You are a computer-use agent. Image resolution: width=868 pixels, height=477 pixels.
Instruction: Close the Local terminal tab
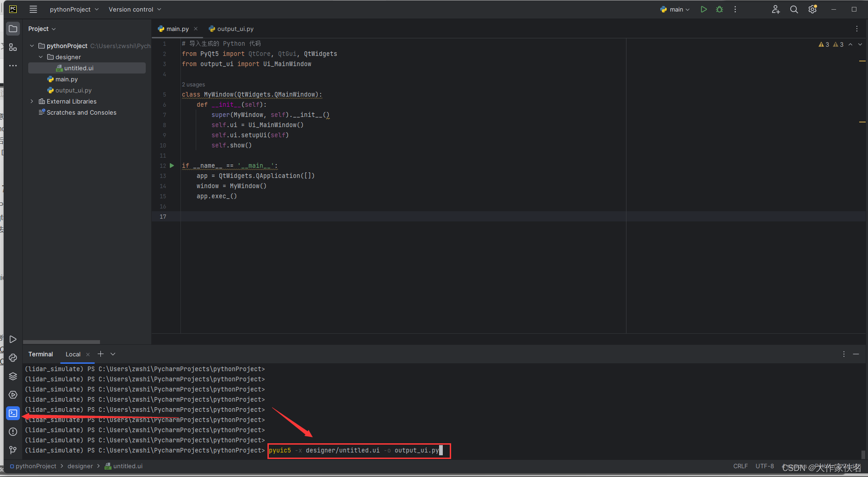click(88, 355)
